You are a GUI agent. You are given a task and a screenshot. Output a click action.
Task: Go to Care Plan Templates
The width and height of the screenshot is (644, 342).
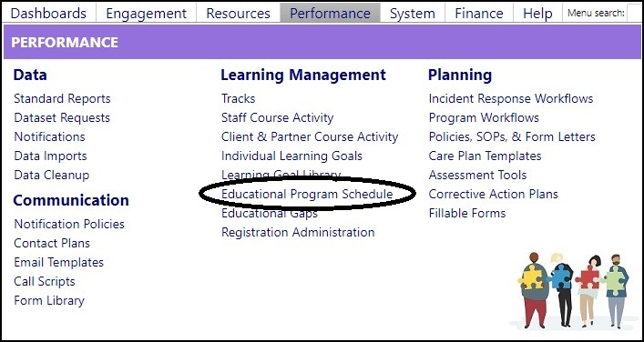click(486, 156)
